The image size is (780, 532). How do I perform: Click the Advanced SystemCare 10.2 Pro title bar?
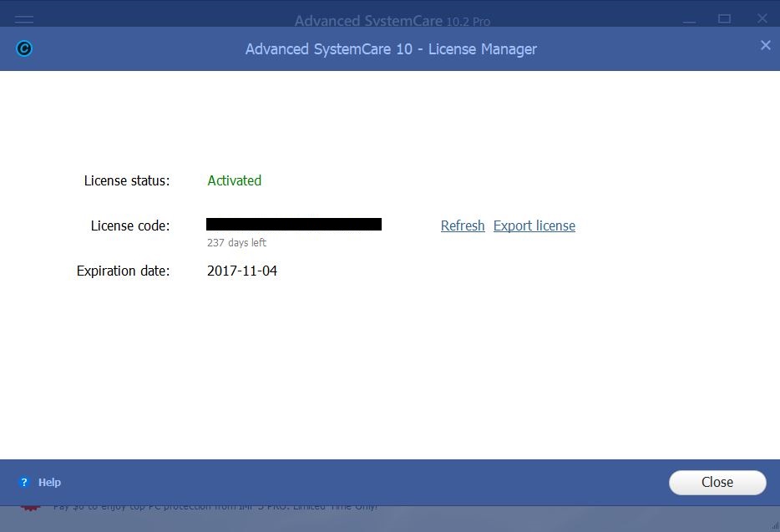(x=392, y=21)
